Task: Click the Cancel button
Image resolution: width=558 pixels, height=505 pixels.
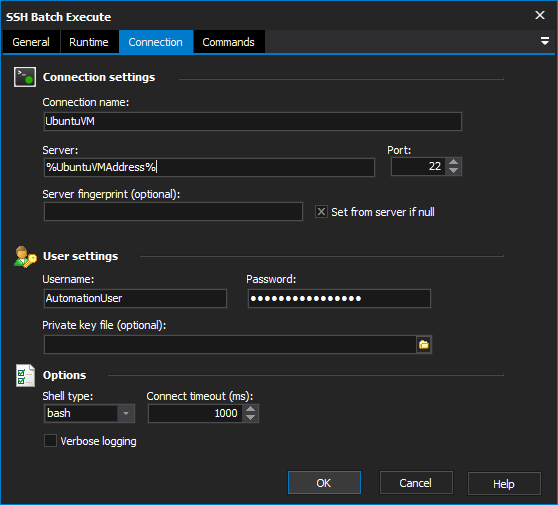Action: 416,483
